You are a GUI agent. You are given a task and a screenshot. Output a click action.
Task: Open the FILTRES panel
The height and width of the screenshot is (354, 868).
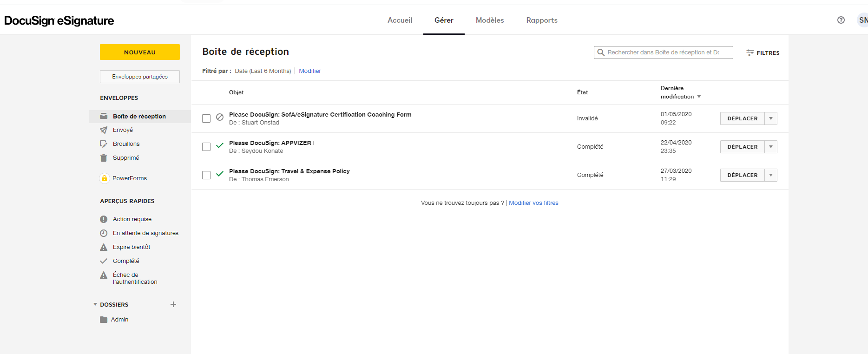coord(763,53)
